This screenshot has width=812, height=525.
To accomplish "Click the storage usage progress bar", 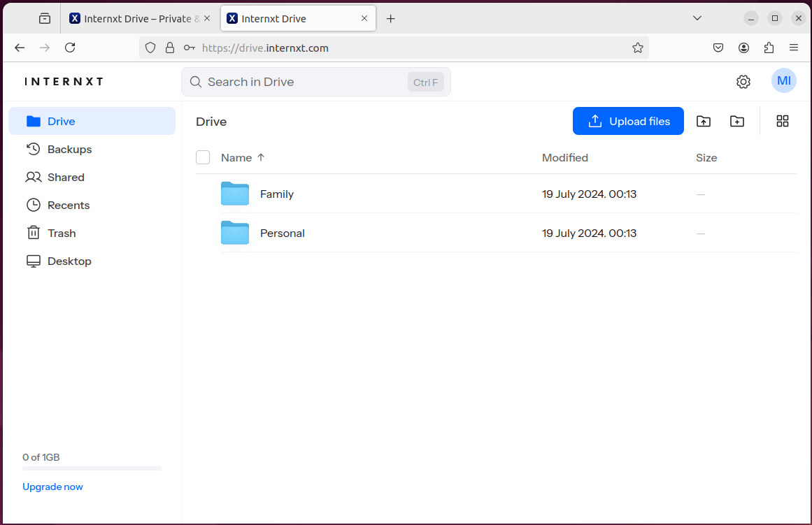I will click(x=91, y=468).
